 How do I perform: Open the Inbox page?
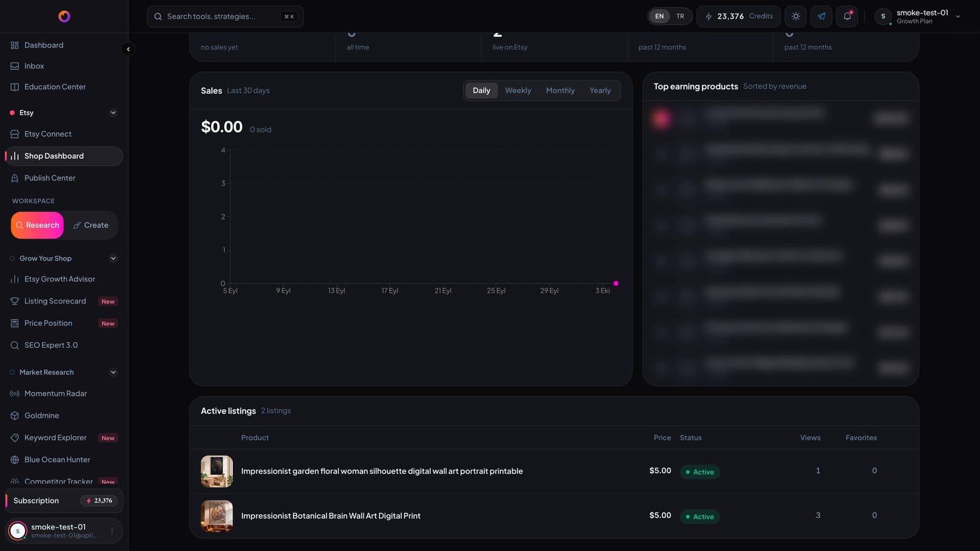[x=64, y=66]
